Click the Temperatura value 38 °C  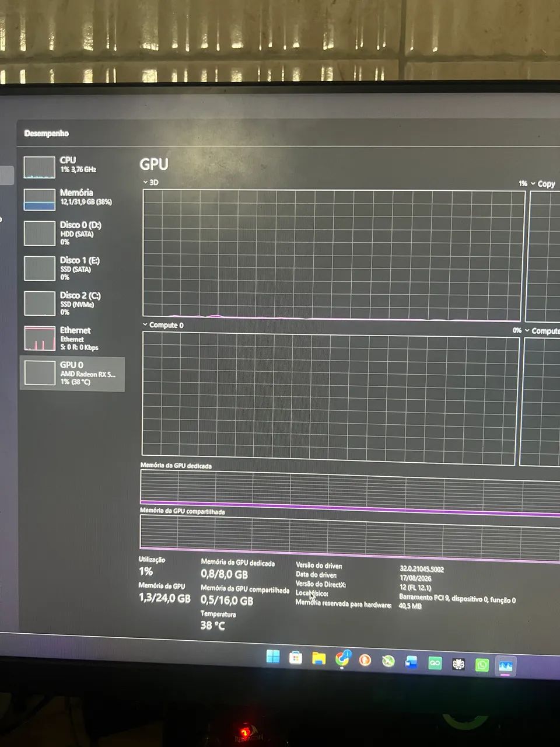212,626
